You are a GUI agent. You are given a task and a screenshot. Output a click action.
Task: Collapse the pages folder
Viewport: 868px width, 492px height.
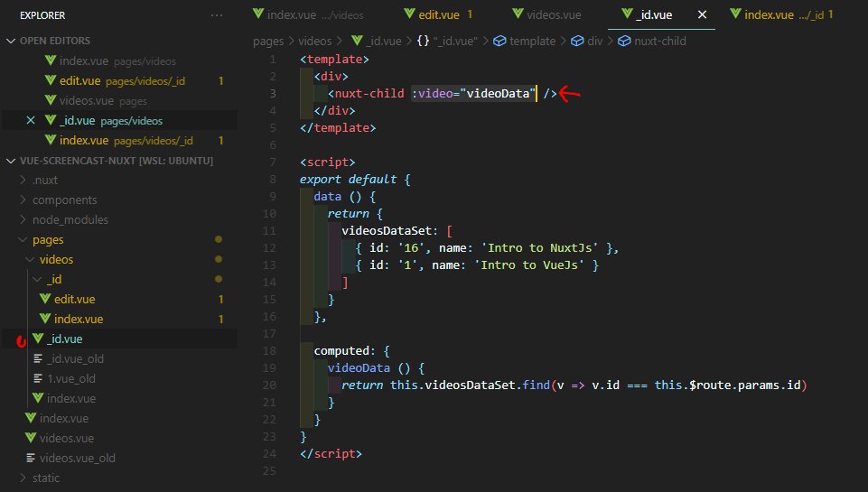(x=23, y=239)
